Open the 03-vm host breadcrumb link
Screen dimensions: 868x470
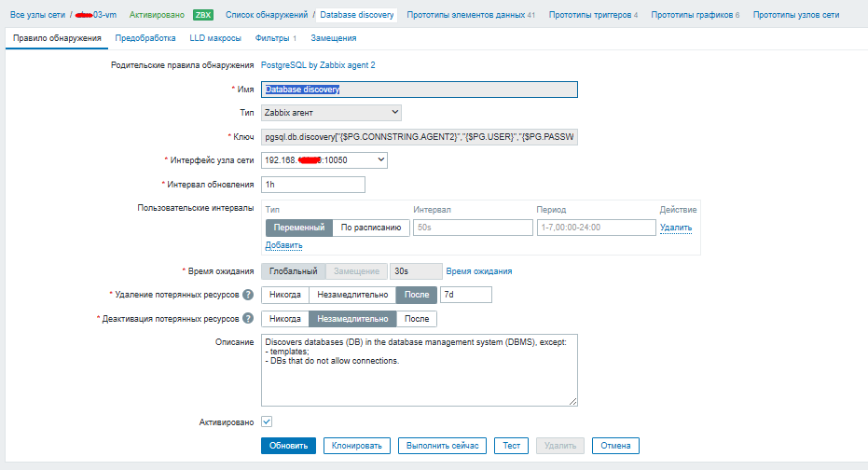click(96, 15)
